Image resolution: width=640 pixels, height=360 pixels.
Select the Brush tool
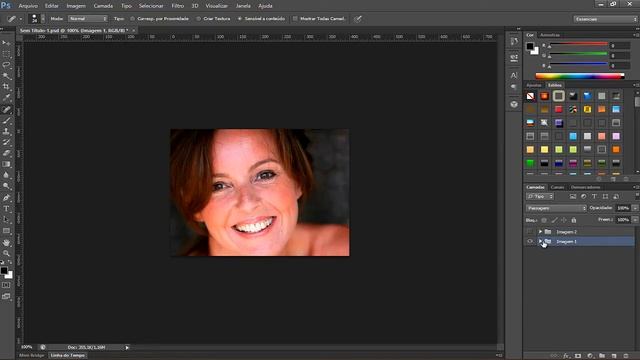[6, 120]
